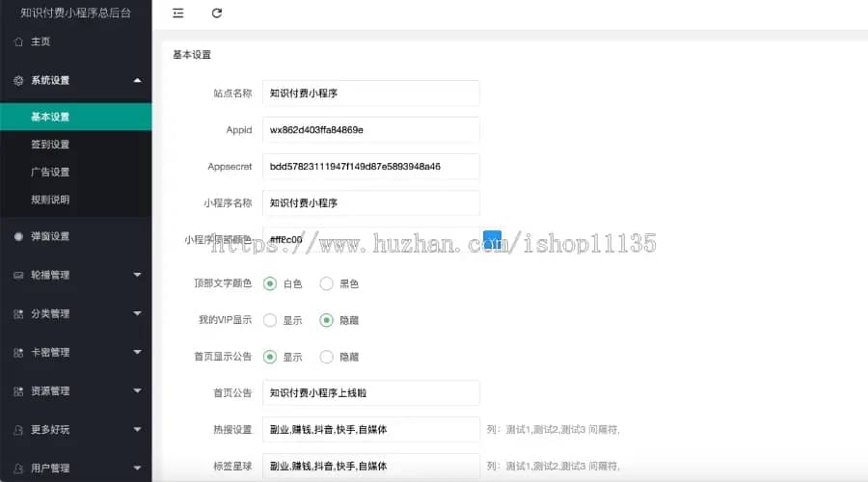Click the home icon beside 主页

(x=18, y=41)
